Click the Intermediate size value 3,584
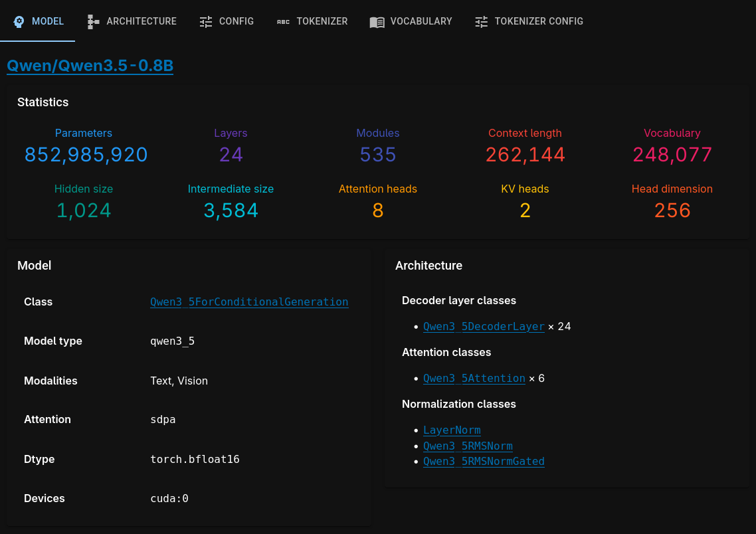Screen dimensions: 756x534 [231, 211]
